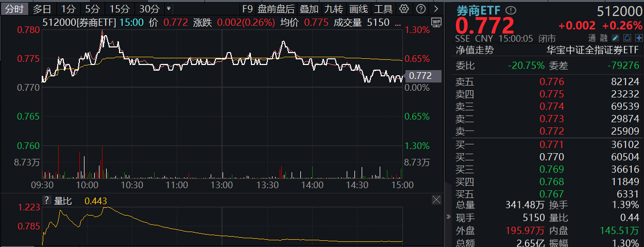The image size is (644, 247).
Task: Switch to the 多日 multi-day tab
Action: click(x=42, y=9)
